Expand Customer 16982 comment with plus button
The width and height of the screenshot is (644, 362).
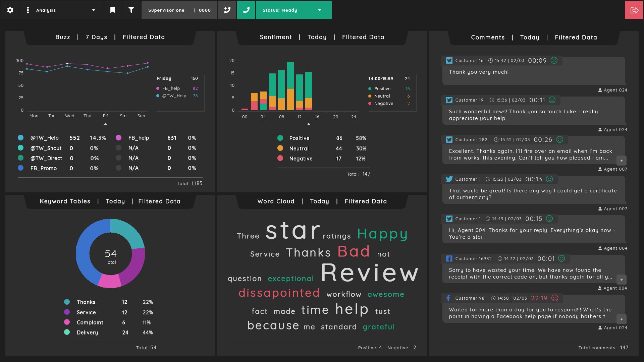tap(622, 280)
